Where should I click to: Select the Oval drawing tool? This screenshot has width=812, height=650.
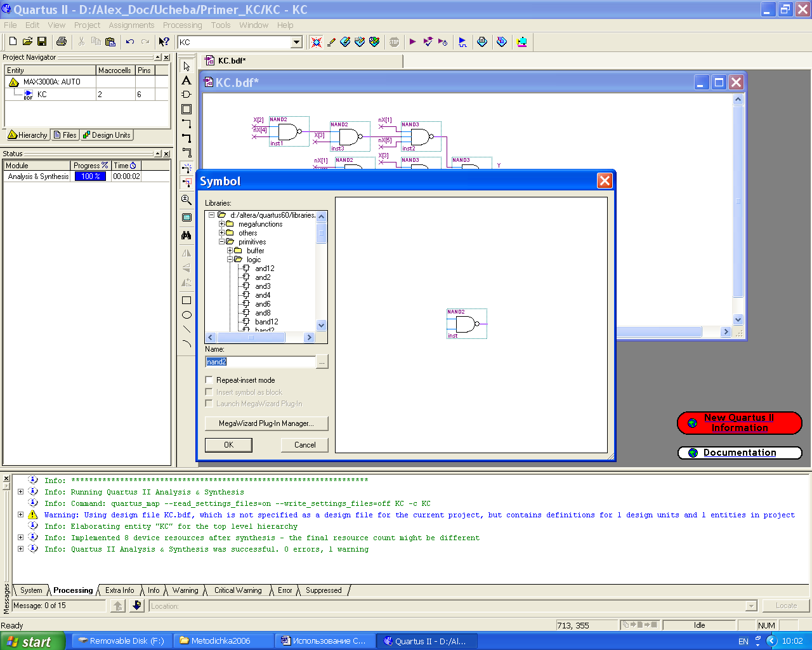[187, 315]
